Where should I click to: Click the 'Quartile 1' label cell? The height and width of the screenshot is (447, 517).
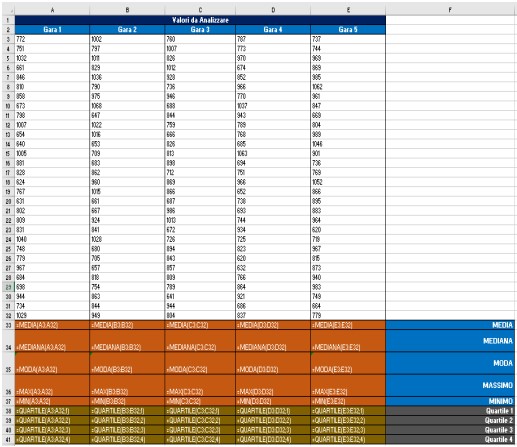click(x=450, y=411)
